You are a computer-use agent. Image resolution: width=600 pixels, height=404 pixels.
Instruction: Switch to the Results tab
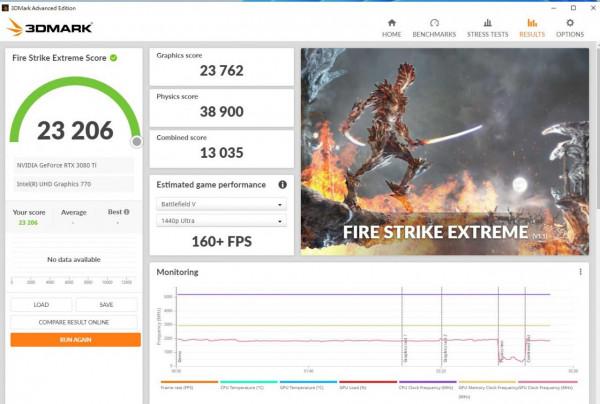(532, 28)
